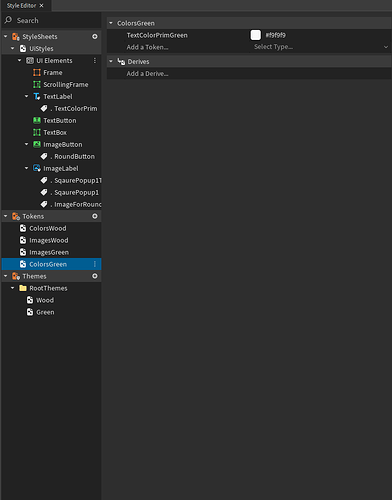Click the add button next to Tokens
Image resolution: width=392 pixels, height=500 pixels.
click(95, 216)
